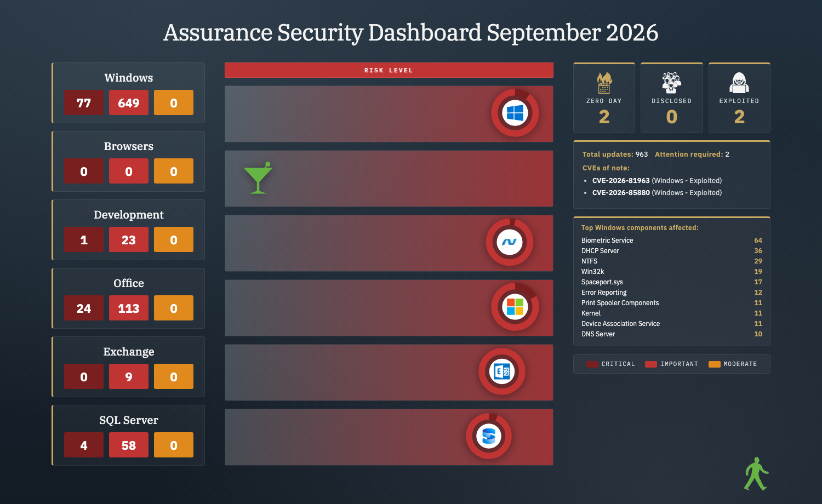This screenshot has width=822, height=504.
Task: Select Windows critical count 77
Action: (84, 102)
